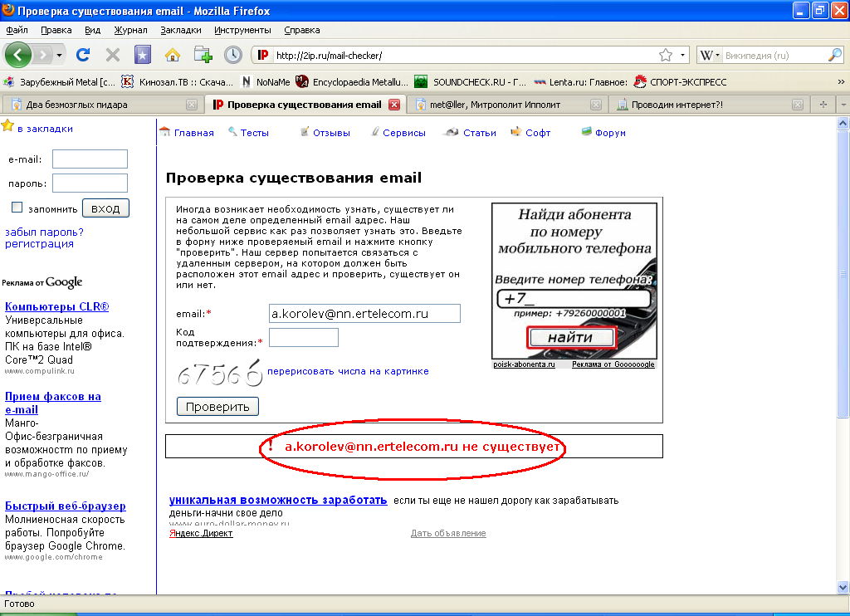Click the page vertical scrollbar thumb

(x=843, y=274)
